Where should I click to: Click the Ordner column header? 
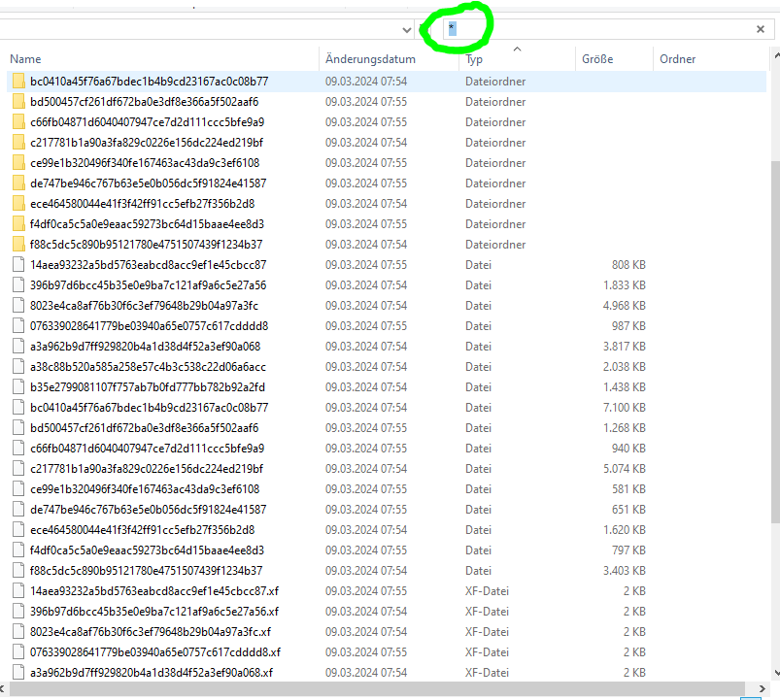pyautogui.click(x=677, y=59)
